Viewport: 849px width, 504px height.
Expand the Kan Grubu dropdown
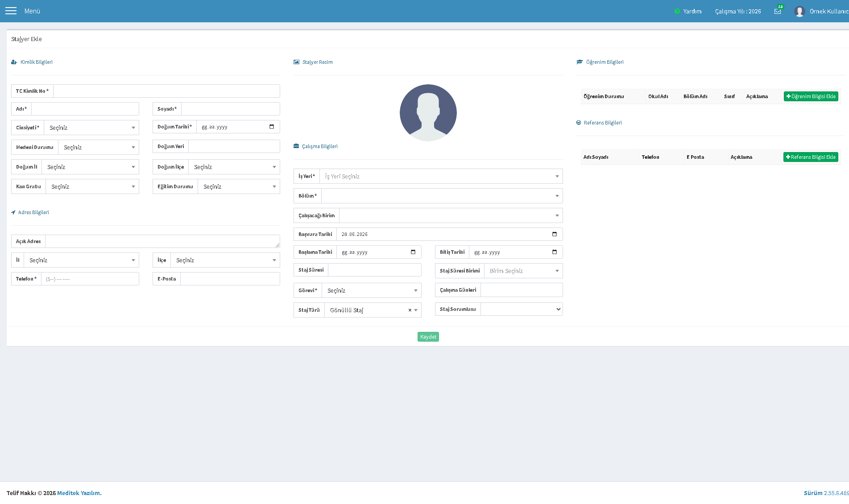92,186
